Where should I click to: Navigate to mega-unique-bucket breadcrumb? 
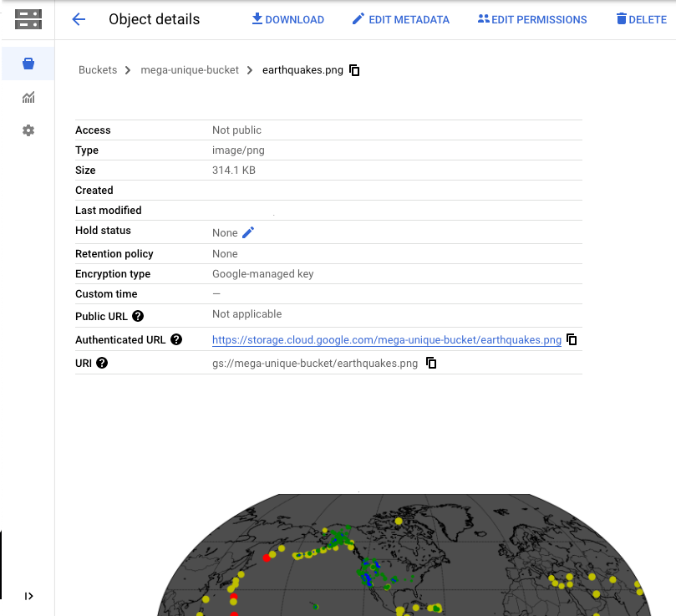190,70
